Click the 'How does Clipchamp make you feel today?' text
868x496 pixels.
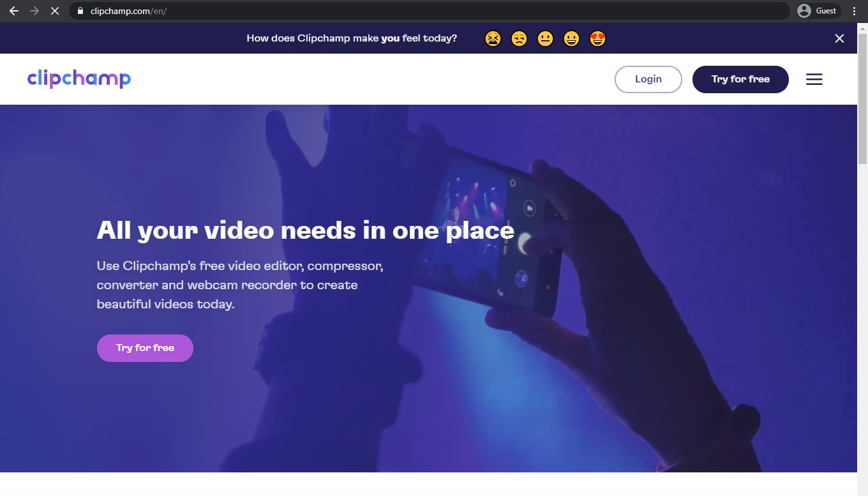352,38
